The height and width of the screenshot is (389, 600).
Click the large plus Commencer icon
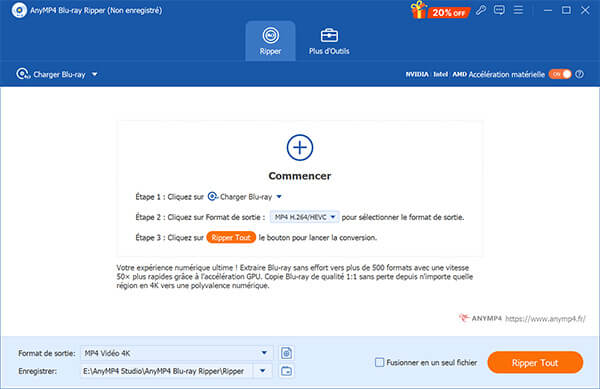[300, 148]
